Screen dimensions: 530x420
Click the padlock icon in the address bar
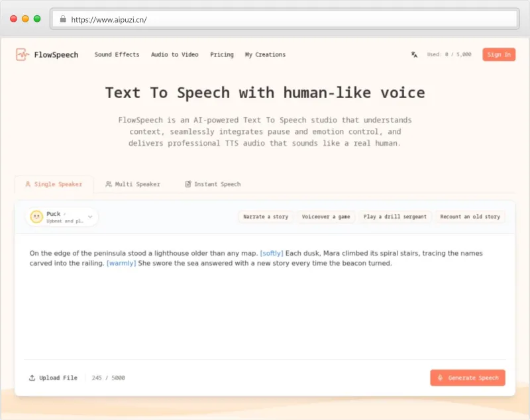(63, 19)
